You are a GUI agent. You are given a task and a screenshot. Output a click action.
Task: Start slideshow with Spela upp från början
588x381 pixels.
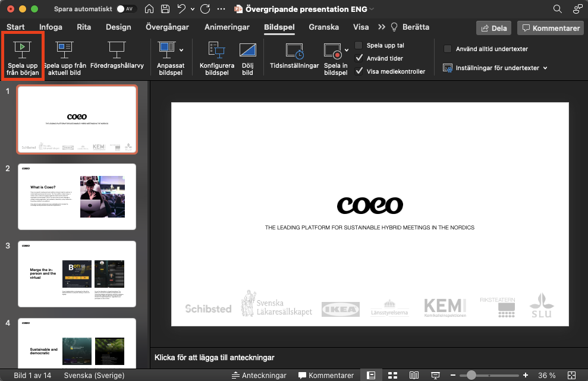23,58
